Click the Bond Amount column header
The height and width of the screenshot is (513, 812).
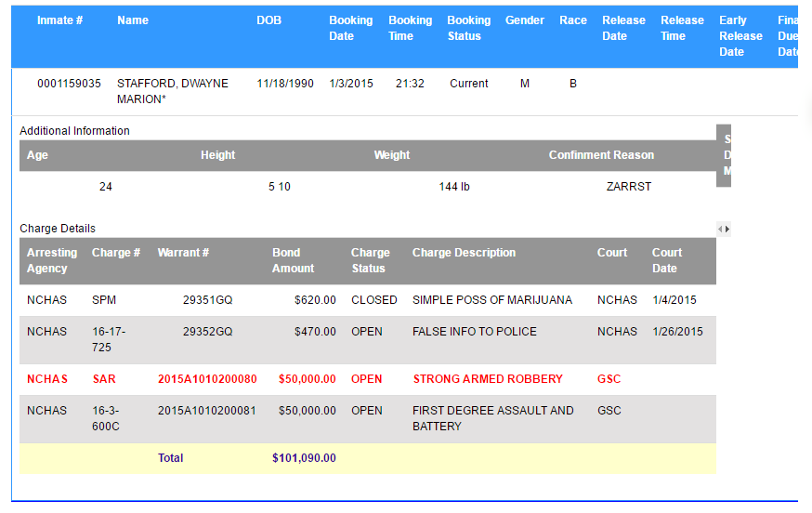pos(293,260)
